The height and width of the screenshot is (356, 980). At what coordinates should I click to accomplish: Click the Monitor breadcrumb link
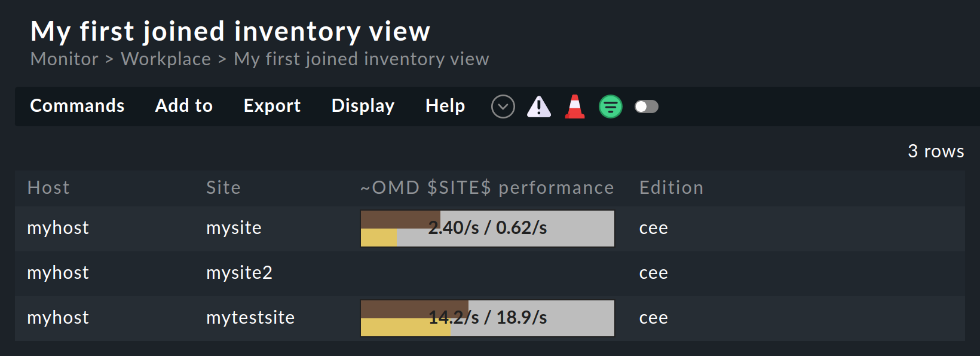point(65,59)
